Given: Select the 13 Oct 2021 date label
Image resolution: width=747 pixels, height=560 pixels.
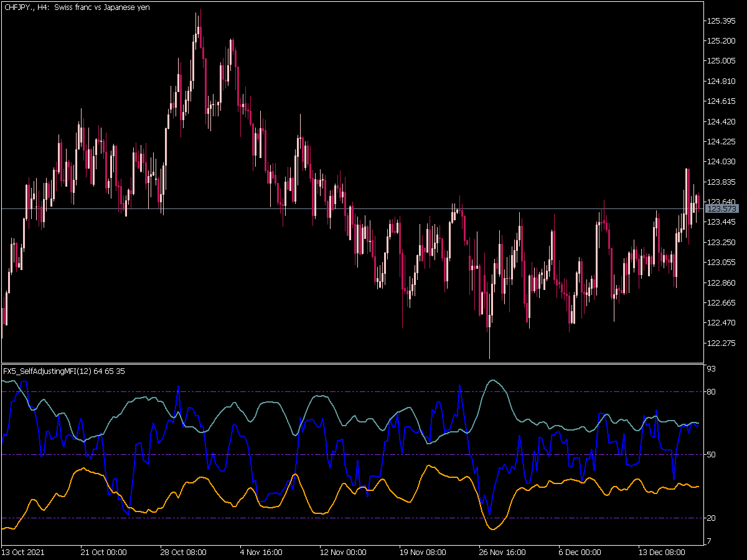Looking at the screenshot, I should point(23,552).
